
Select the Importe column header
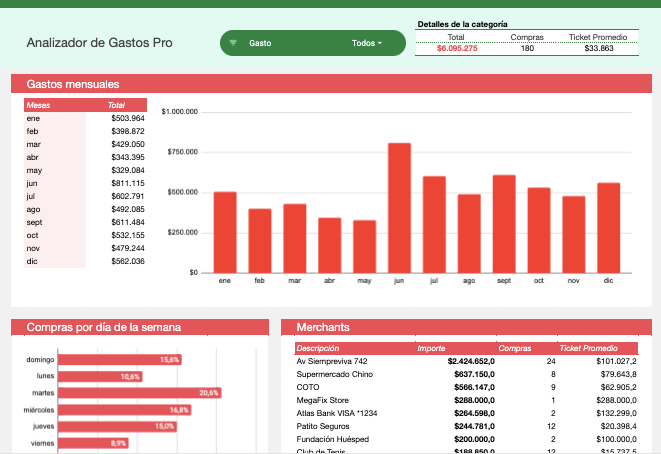[431, 348]
